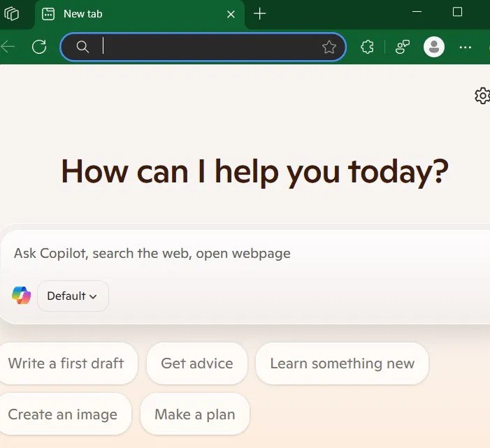Open the three-dot Settings and more menu
This screenshot has height=448, width=490.
click(466, 47)
